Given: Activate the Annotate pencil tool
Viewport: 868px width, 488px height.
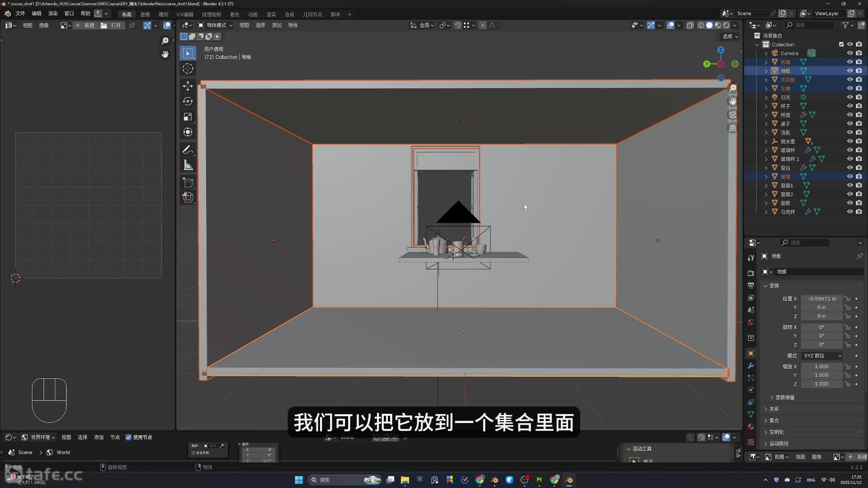Looking at the screenshot, I should coord(188,150).
